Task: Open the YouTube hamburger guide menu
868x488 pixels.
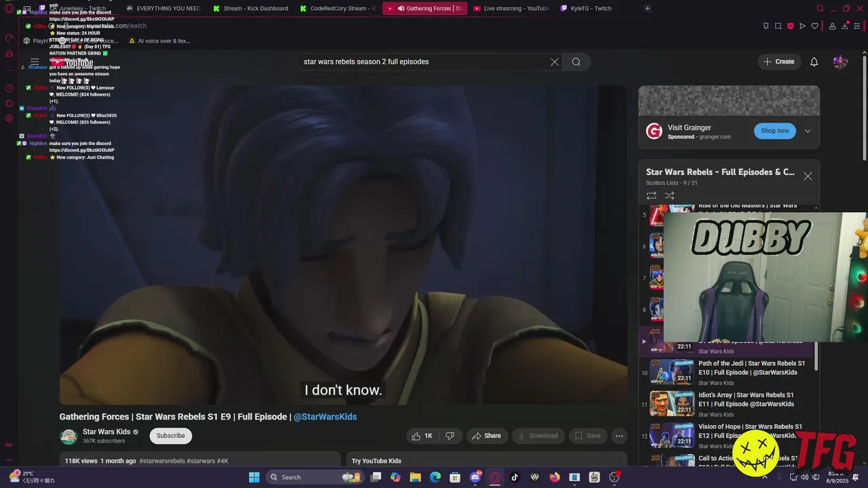Action: click(x=35, y=62)
